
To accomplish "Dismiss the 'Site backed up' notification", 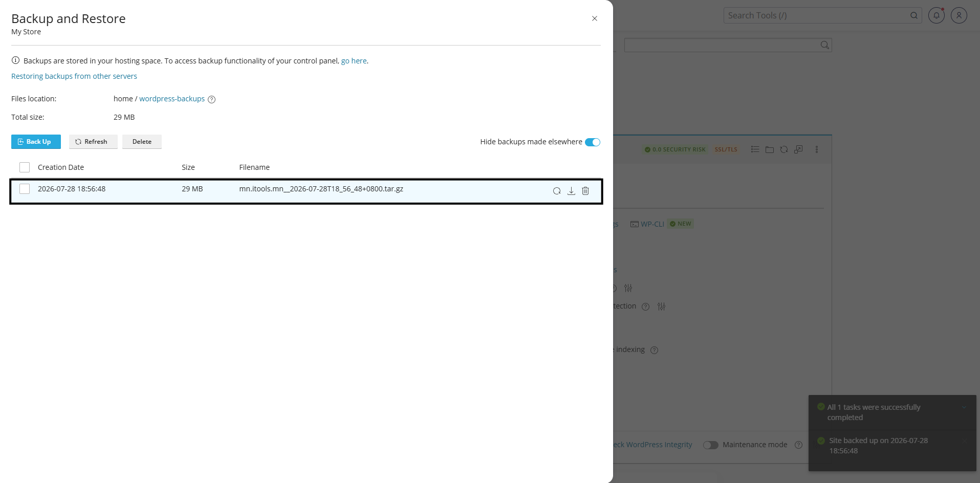I will [x=964, y=441].
